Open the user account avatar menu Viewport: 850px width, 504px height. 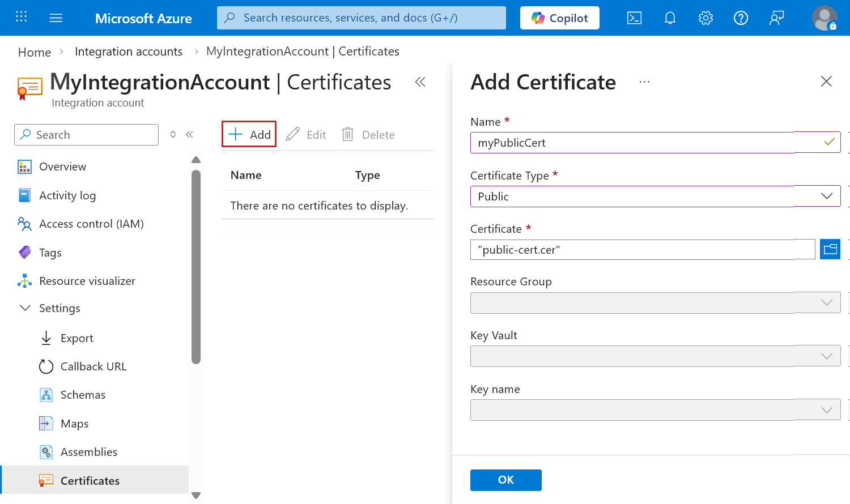[824, 18]
